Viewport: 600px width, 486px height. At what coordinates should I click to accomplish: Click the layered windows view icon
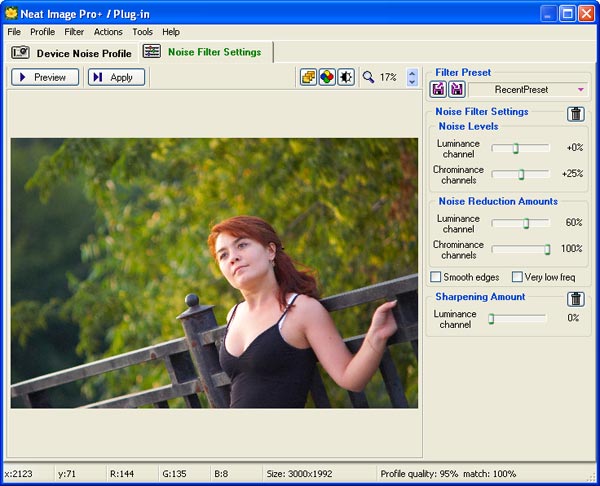coord(309,77)
